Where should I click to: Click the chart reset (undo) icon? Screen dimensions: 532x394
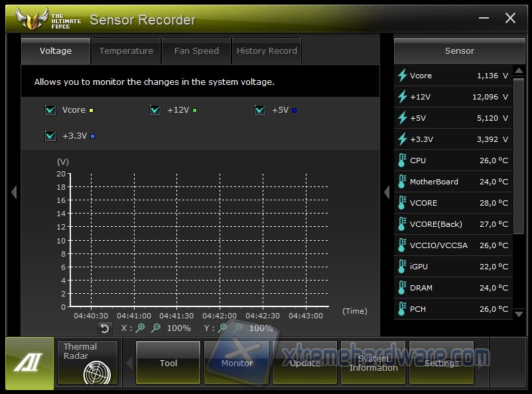(104, 328)
